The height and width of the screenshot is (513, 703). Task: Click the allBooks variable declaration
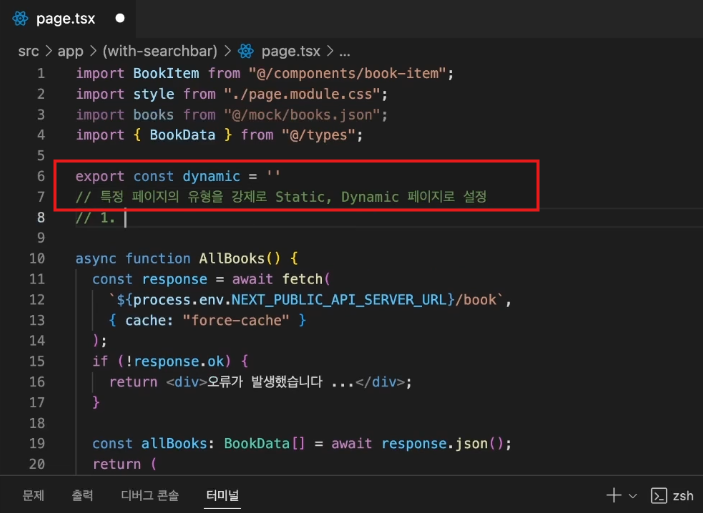(x=174, y=444)
